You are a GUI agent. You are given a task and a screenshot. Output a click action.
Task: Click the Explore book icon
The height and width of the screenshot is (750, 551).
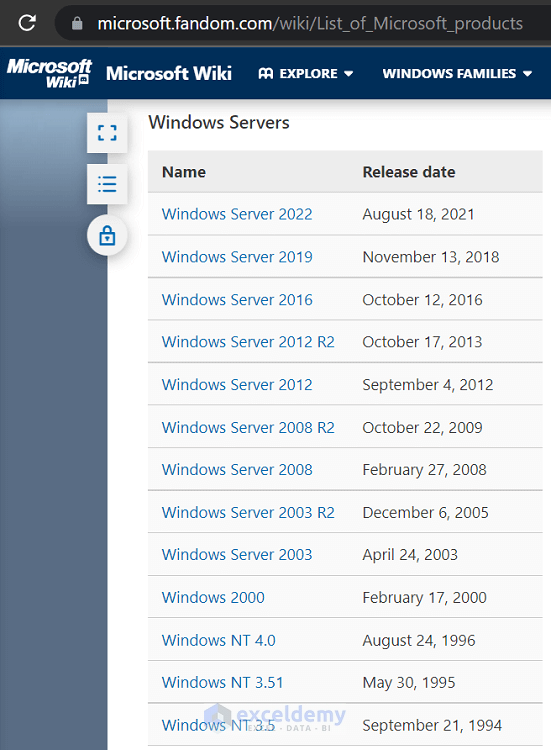click(266, 74)
